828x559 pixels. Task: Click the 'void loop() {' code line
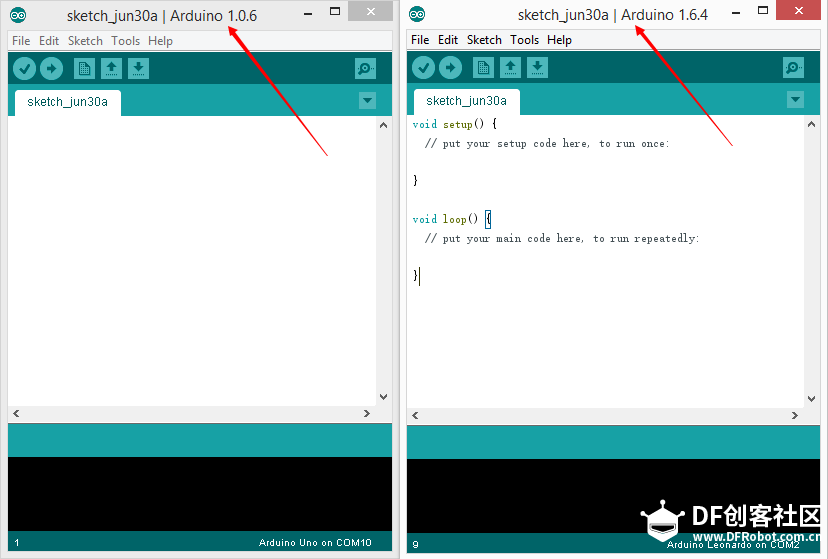click(452, 219)
